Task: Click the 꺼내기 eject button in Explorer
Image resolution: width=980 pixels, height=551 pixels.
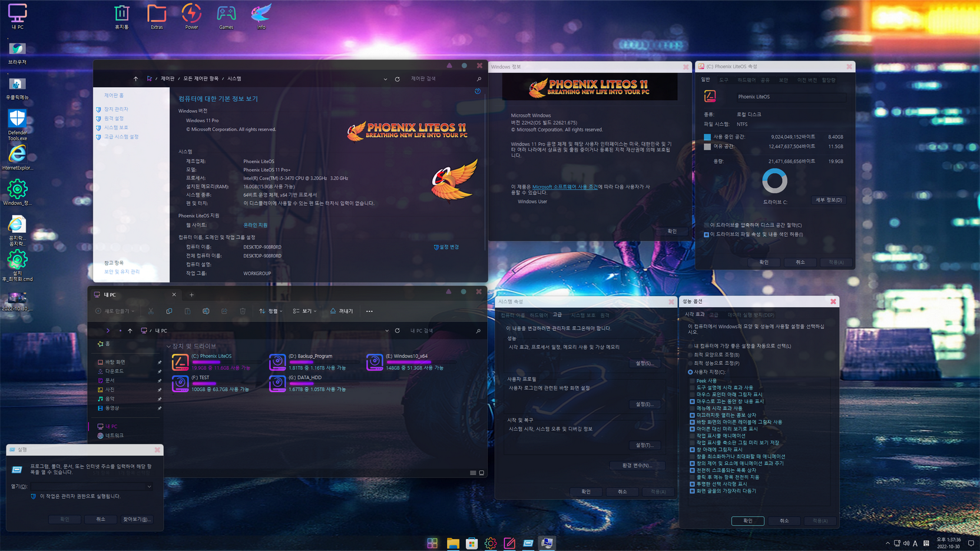Action: pyautogui.click(x=341, y=311)
